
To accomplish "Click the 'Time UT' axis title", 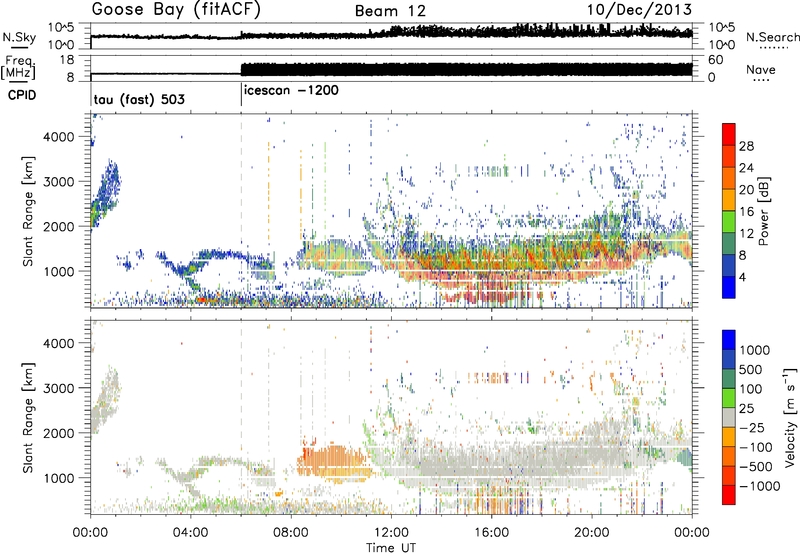I will click(x=391, y=548).
